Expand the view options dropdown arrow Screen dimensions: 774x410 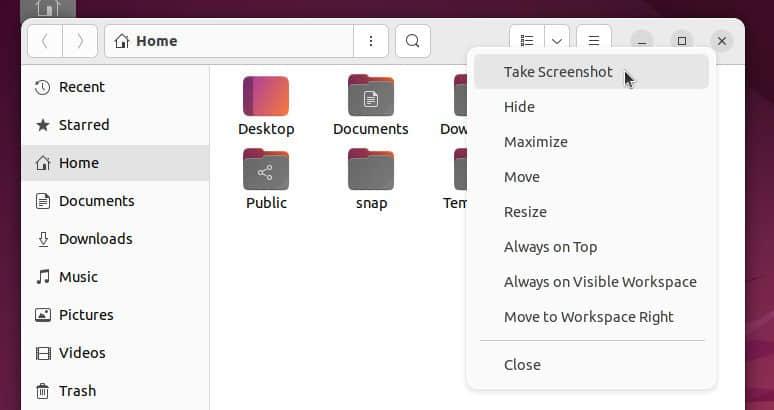pos(556,41)
